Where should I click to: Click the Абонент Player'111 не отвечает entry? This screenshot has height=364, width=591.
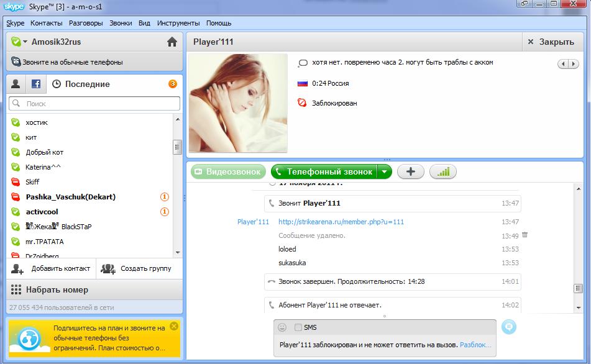[392, 305]
